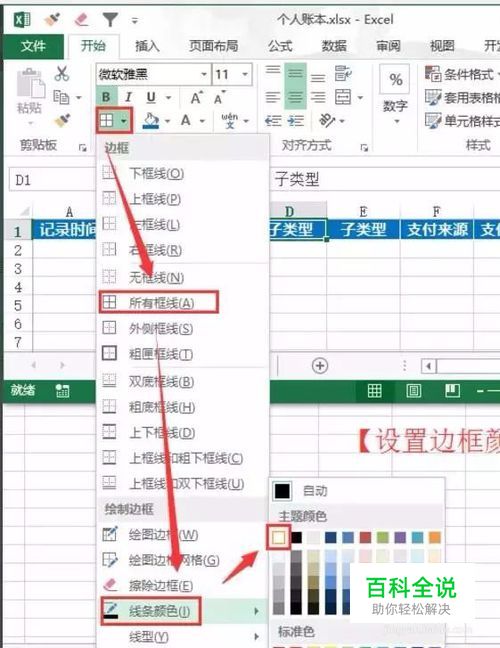Open the font size 11 dropdown
The height and width of the screenshot is (648, 500).
[x=245, y=74]
